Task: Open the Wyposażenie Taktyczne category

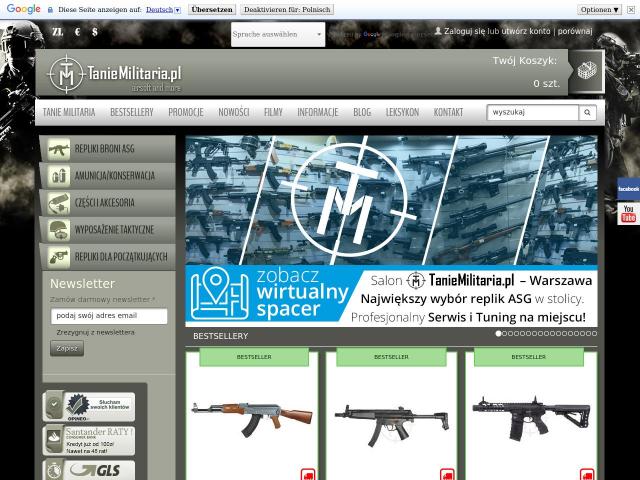Action: 108,230
